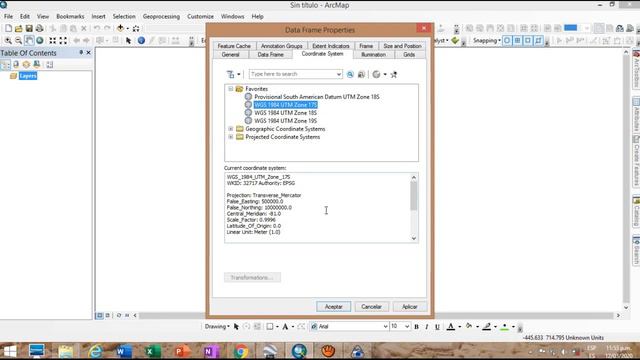Open the Geoprocessing menu
Viewport: 640px width, 360px height.
(161, 16)
